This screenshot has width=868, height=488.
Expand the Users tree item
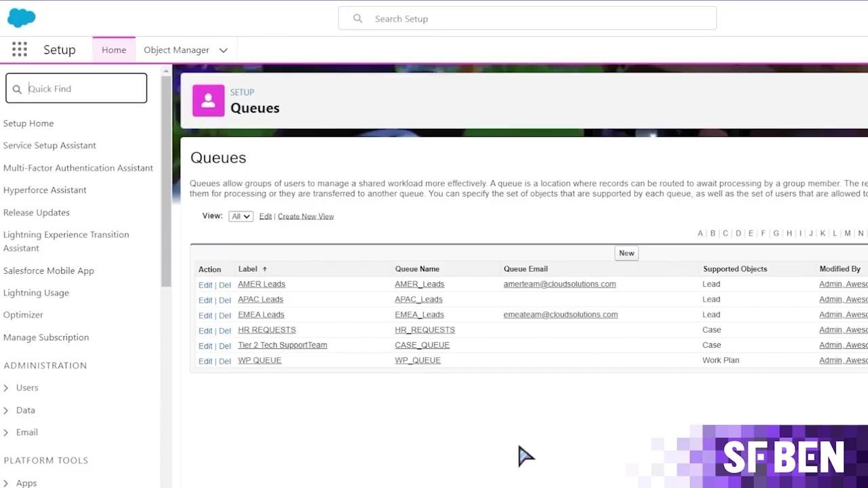click(6, 388)
